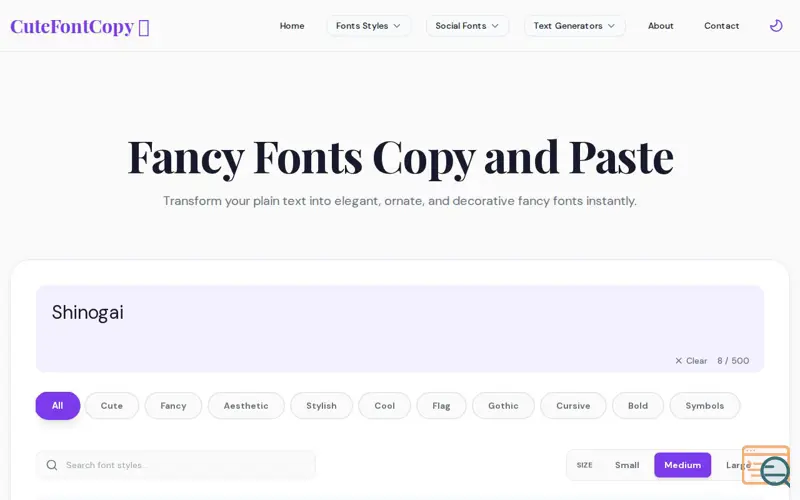Filter fonts by Cute
Image resolution: width=800 pixels, height=500 pixels.
(x=112, y=406)
